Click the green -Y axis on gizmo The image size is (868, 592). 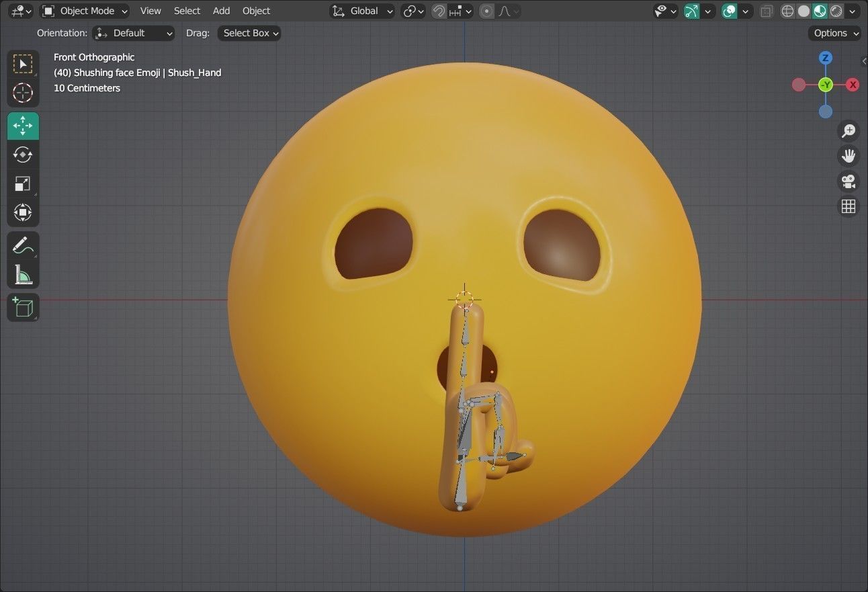click(x=826, y=85)
